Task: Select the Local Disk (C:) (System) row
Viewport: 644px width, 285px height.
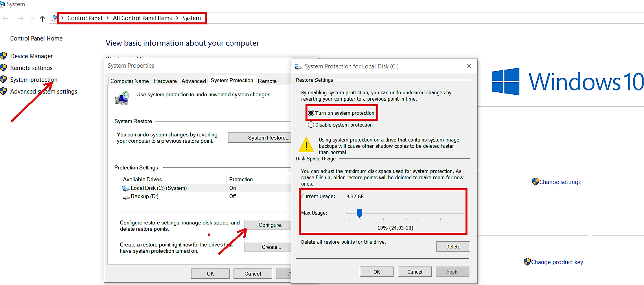Action: (206, 188)
